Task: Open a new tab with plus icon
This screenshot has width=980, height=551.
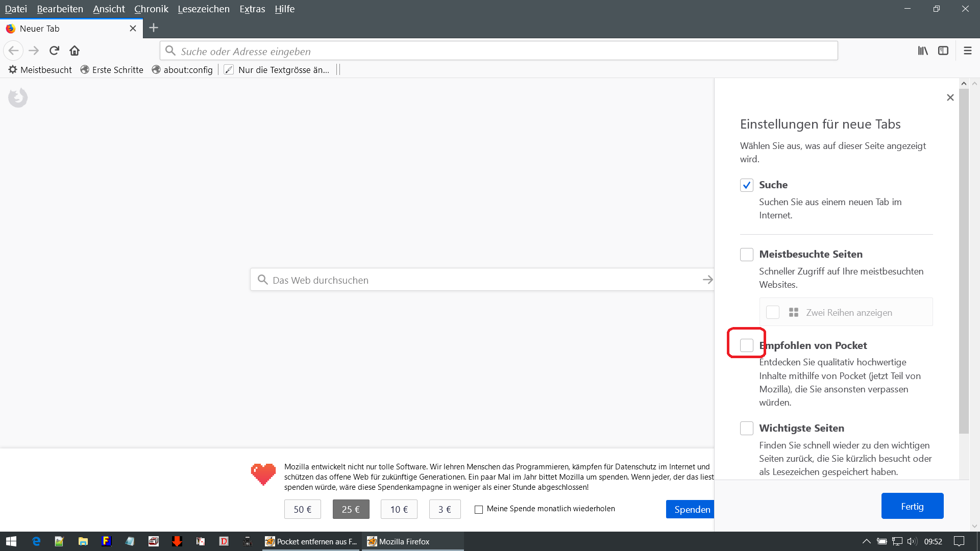Action: pos(154,28)
